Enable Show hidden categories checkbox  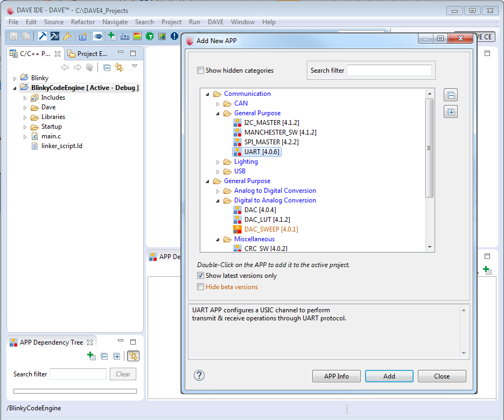point(200,70)
